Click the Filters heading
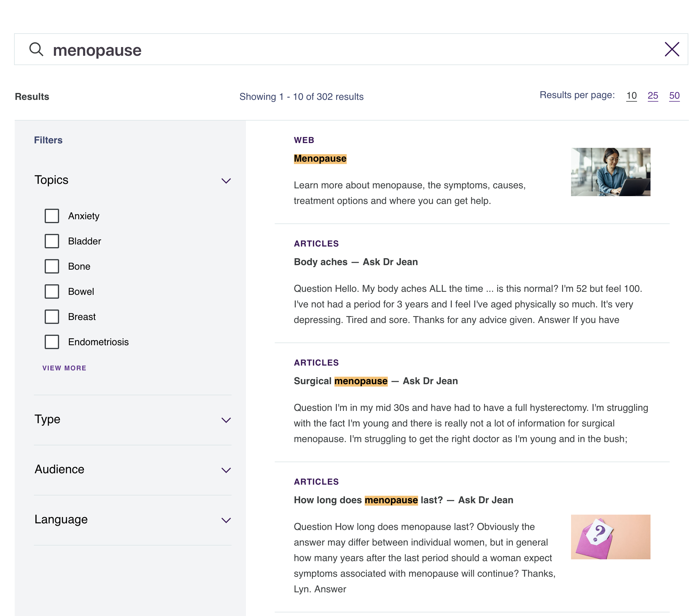Image resolution: width=700 pixels, height=616 pixels. click(48, 140)
